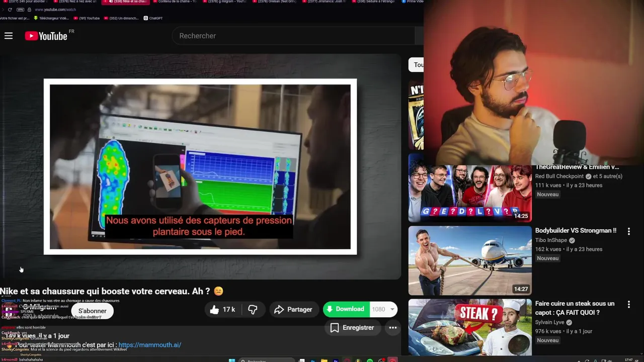
Task: Open the site info lock icon
Action: [x=29, y=10]
